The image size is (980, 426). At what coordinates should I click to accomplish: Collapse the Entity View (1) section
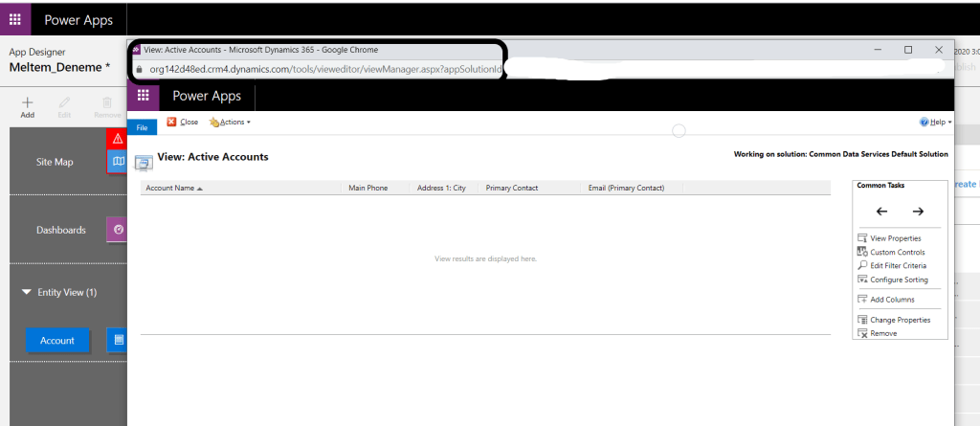(x=28, y=293)
